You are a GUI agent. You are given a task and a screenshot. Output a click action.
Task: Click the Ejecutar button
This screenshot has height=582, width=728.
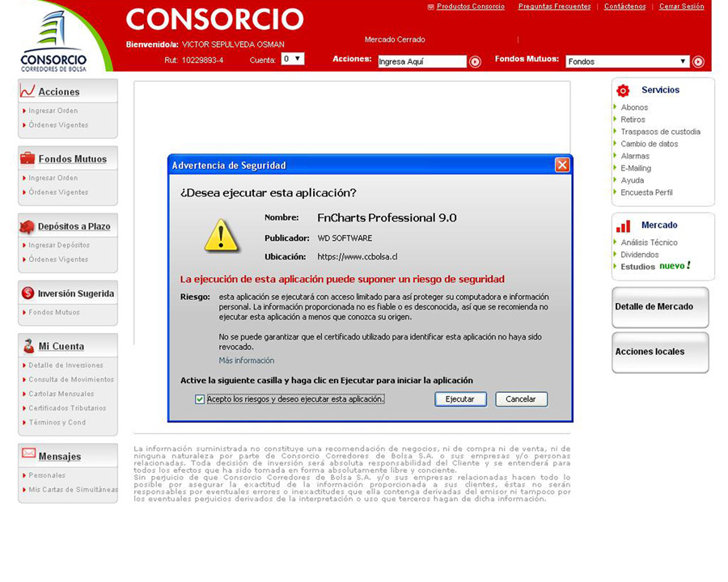point(460,399)
